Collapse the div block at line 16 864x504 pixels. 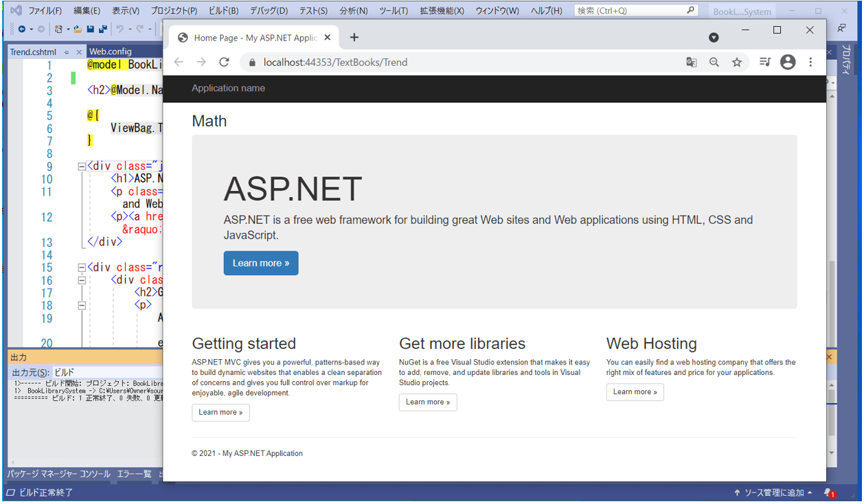tap(82, 280)
